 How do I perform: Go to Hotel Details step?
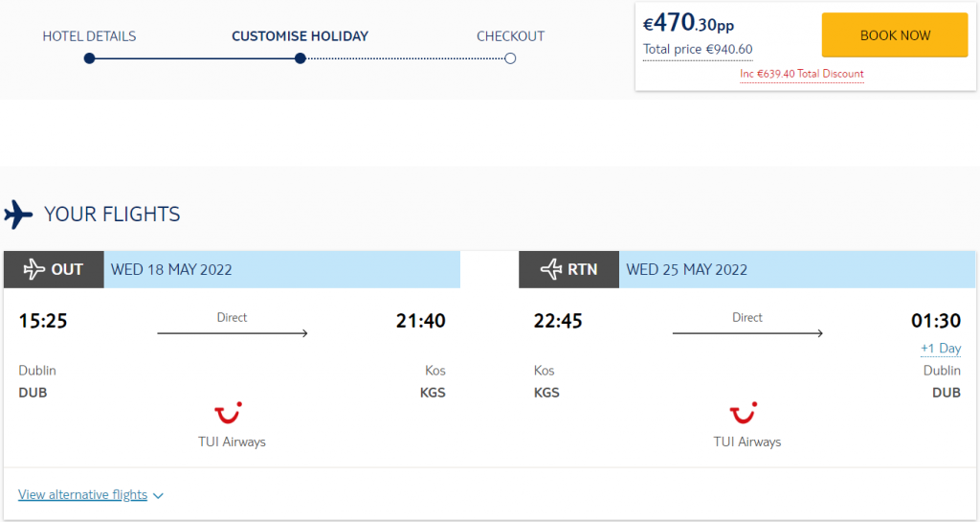click(x=89, y=36)
